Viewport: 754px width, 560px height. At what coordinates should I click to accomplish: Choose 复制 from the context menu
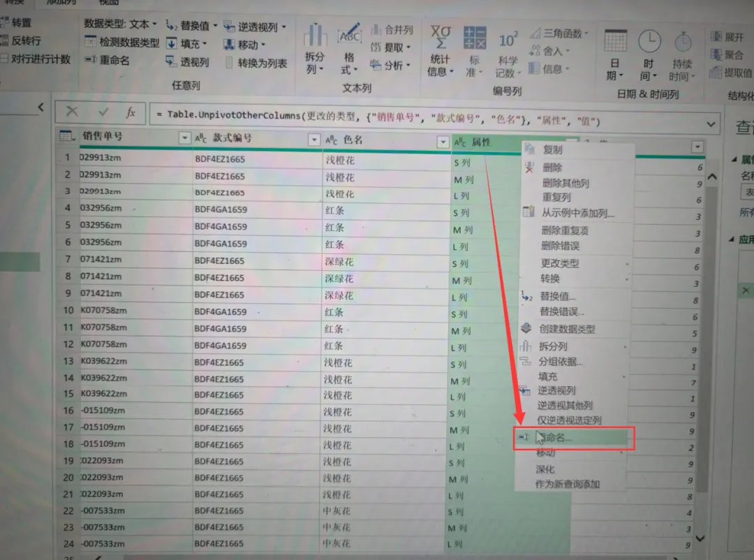[552, 149]
